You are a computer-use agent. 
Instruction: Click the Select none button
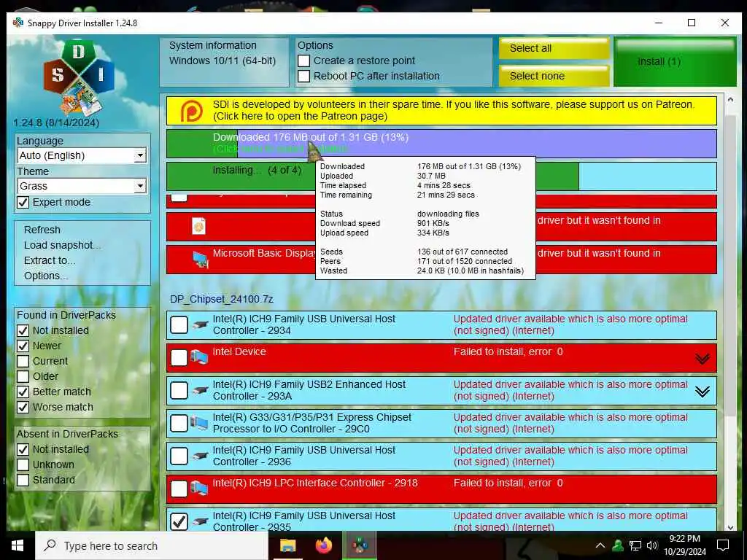pos(554,76)
